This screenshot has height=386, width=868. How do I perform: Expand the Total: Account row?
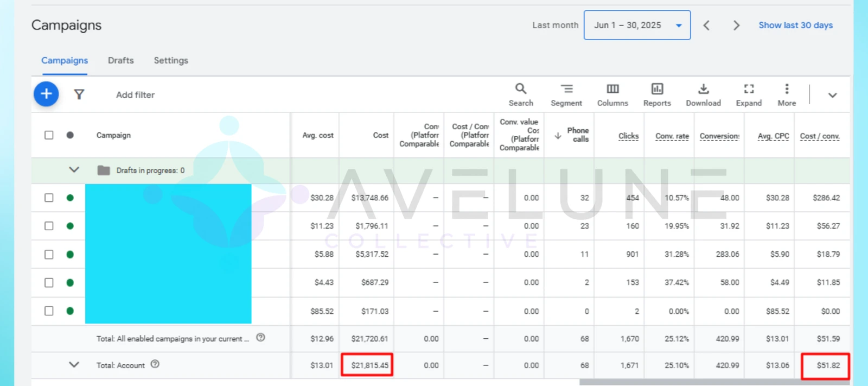[x=74, y=364]
